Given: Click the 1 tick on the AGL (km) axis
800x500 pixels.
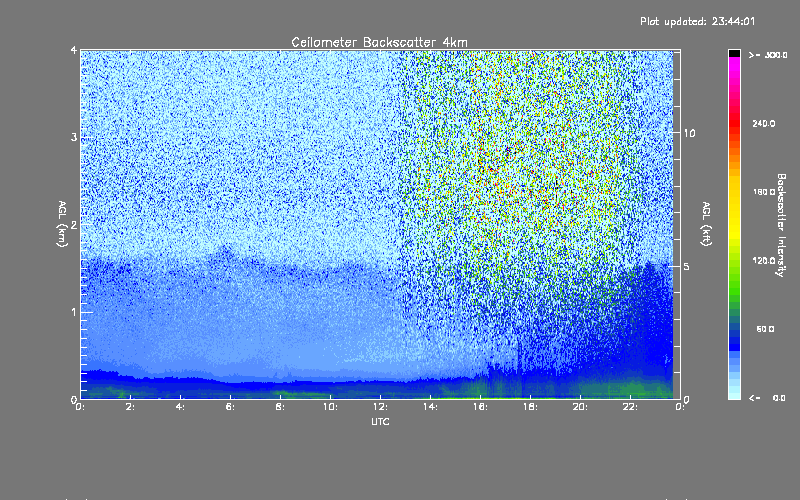Looking at the screenshot, I should [x=74, y=312].
